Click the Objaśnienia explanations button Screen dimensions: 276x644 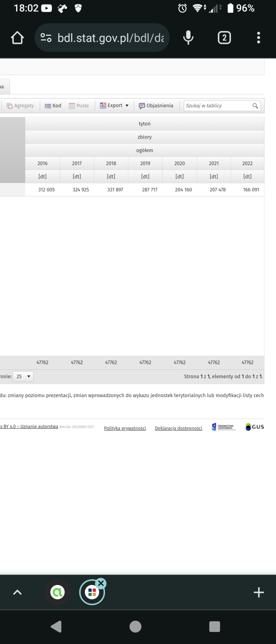point(156,106)
